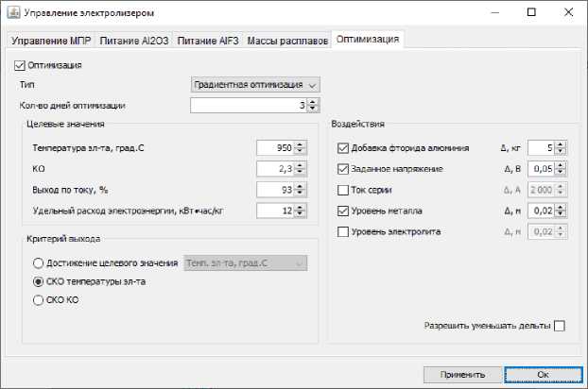Increase Удельный расход электроэнергии value
This screenshot has width=588, height=389.
(x=300, y=208)
